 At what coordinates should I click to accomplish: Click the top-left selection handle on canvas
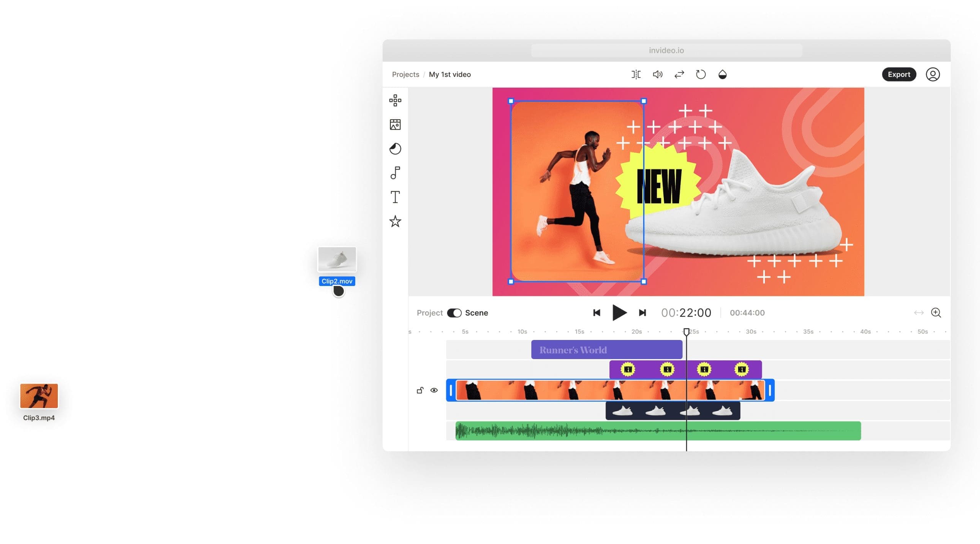[511, 101]
